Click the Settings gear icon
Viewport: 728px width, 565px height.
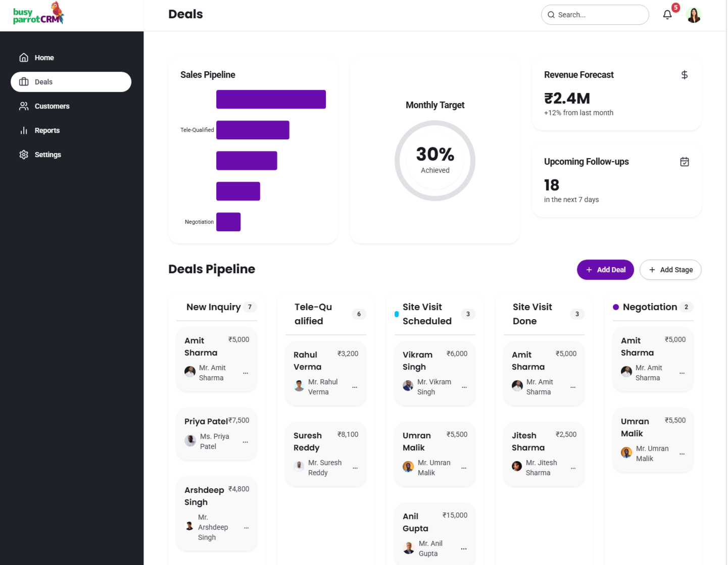point(24,155)
